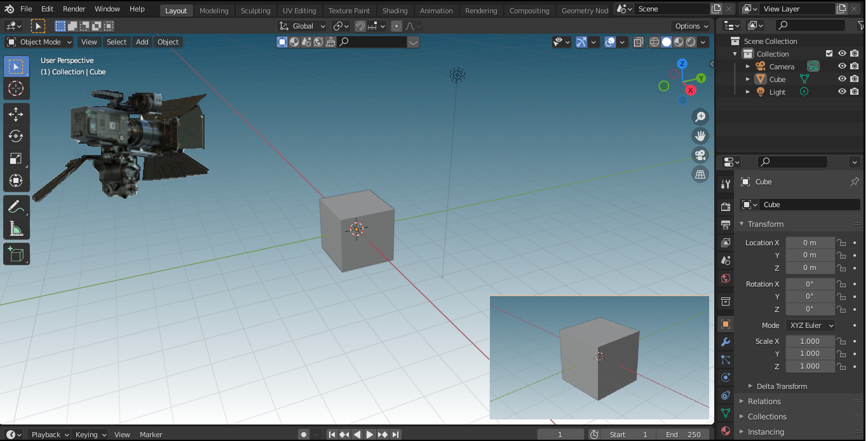Lock the Location X value
Viewport: 868px width, 441px height.
841,243
